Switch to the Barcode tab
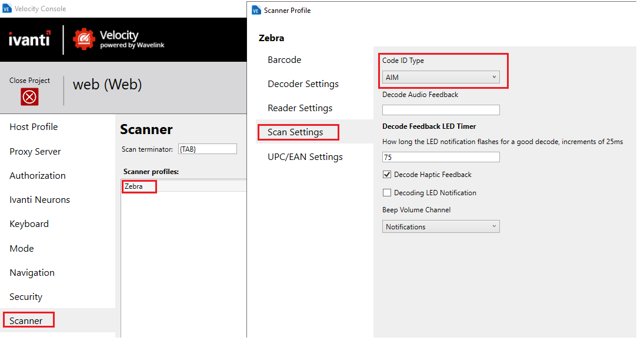Image resolution: width=644 pixels, height=344 pixels. coord(283,59)
